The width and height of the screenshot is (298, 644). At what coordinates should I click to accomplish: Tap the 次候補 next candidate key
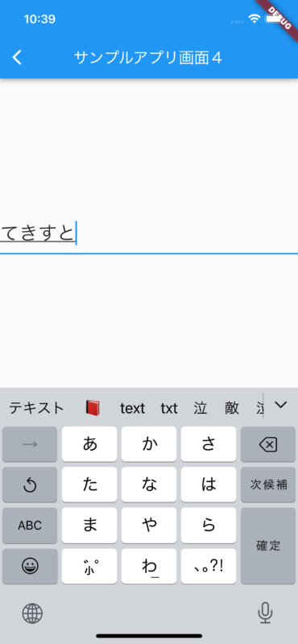tap(268, 485)
